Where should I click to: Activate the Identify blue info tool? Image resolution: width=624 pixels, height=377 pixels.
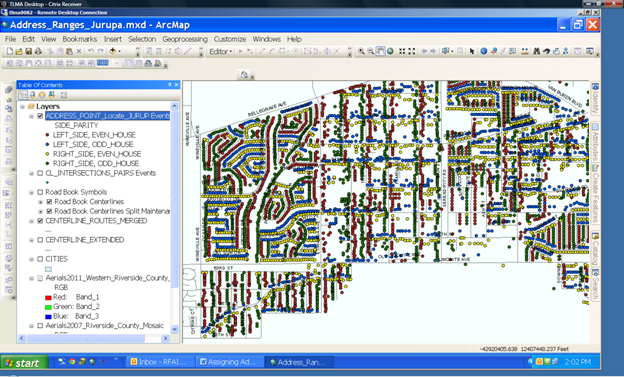[484, 51]
